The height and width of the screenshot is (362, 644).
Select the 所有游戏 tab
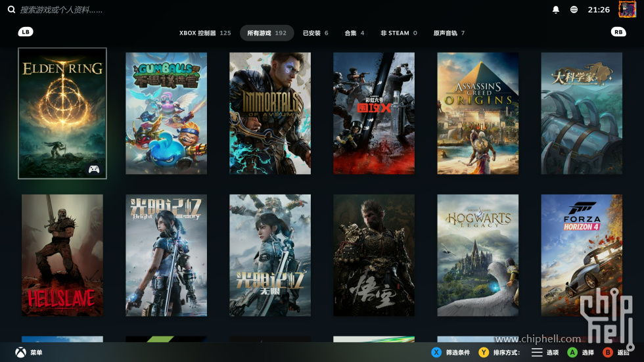pos(267,33)
